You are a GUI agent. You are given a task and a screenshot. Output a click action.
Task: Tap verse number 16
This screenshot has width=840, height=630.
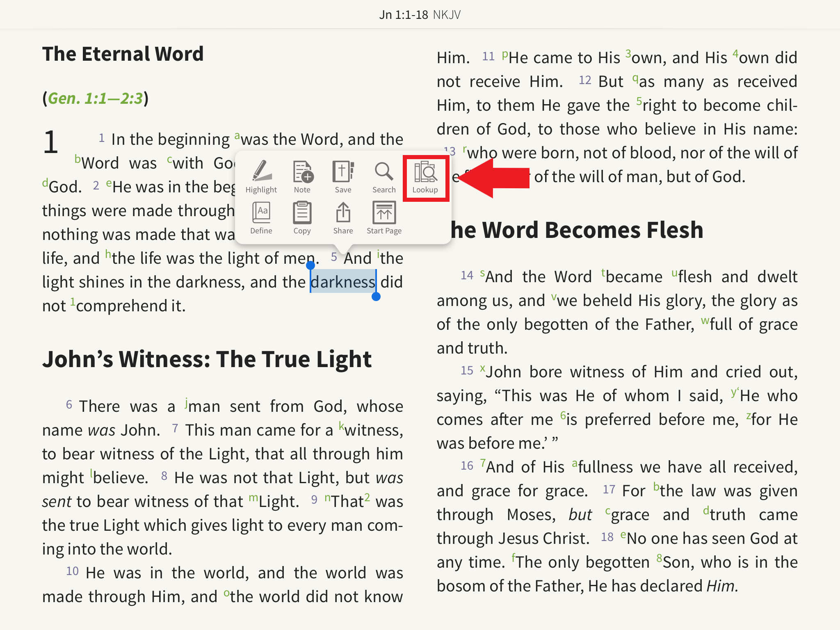467,466
